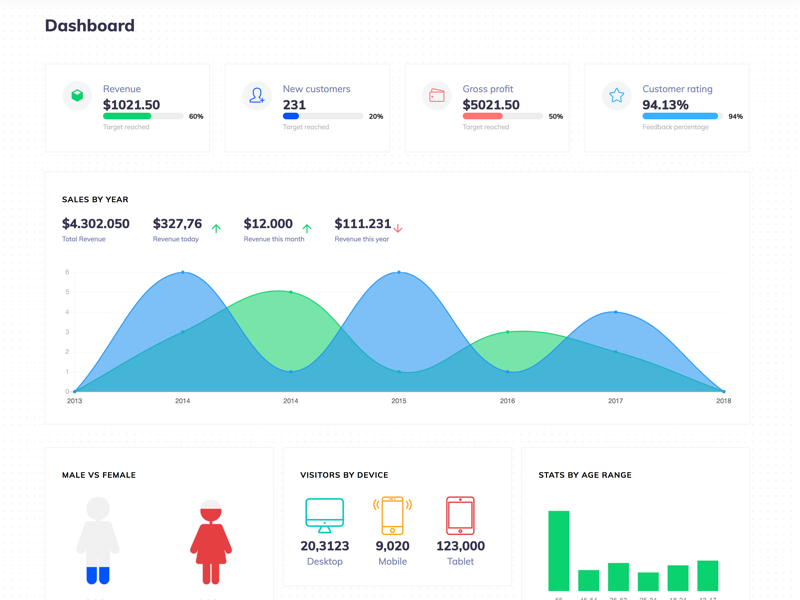
Task: Open the Tablet visitors link
Action: (x=460, y=561)
